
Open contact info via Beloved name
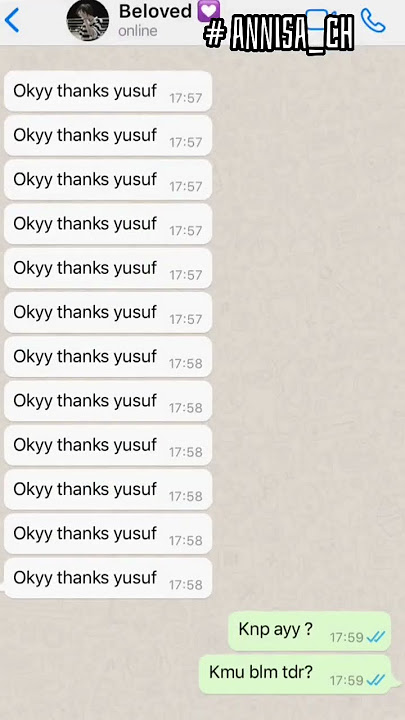(155, 11)
